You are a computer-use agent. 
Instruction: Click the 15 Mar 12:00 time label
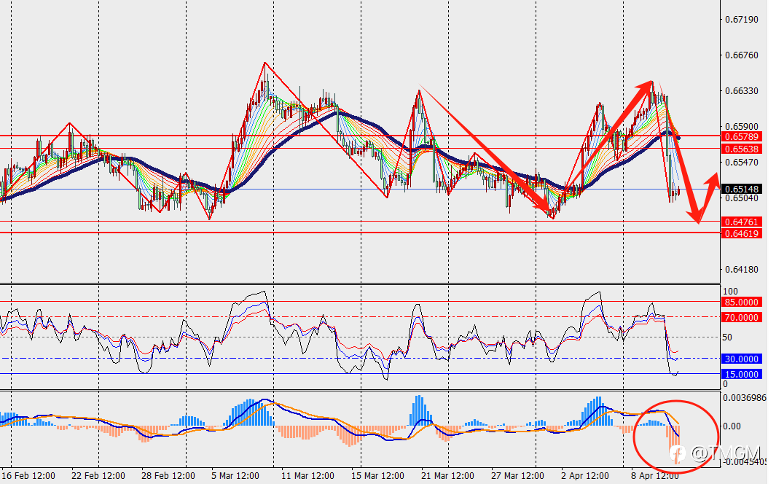click(378, 476)
